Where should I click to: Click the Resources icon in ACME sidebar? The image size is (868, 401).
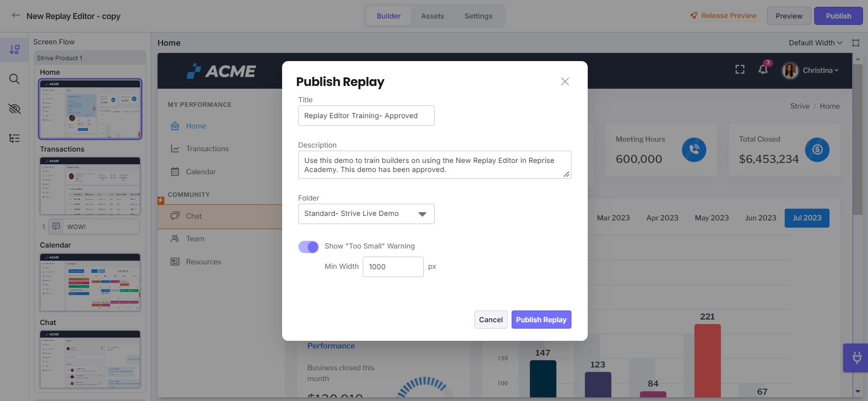click(x=175, y=262)
